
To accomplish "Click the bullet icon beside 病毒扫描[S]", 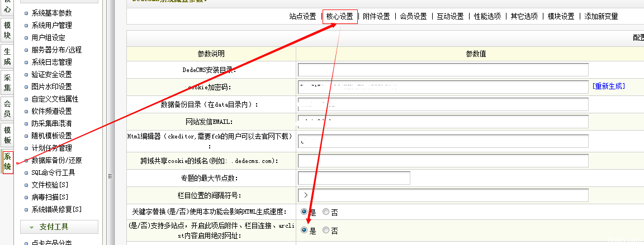I will 26,197.
